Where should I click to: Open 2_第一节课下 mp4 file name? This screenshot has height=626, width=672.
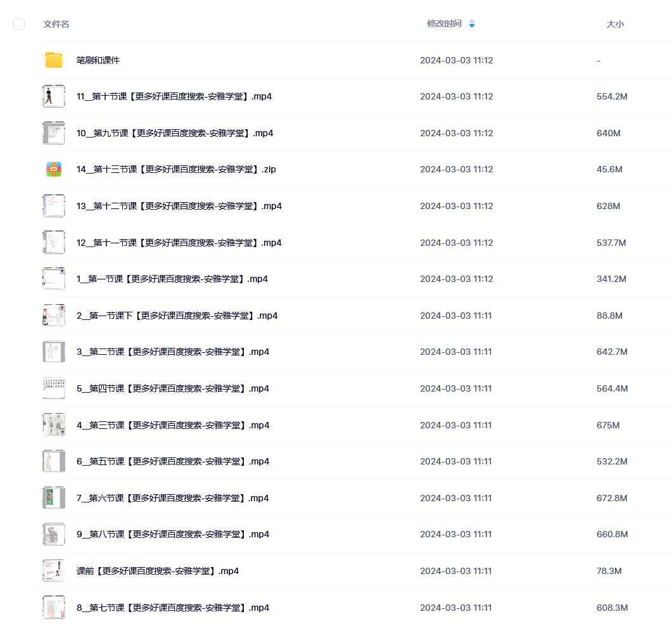point(177,316)
